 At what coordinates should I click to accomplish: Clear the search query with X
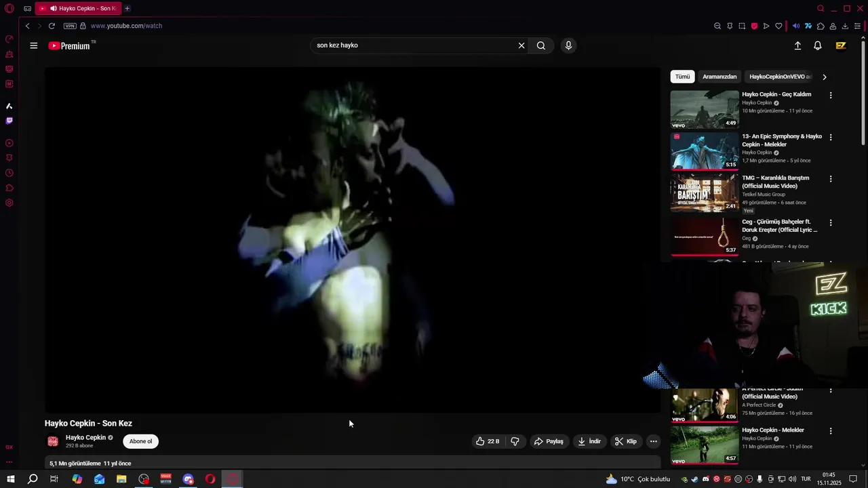[521, 45]
